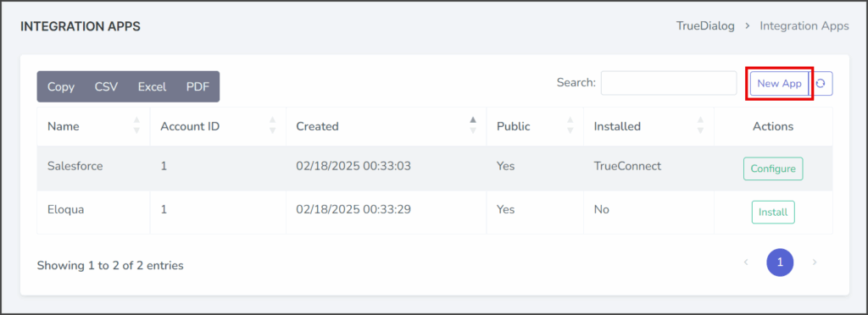Open TrueDialog breadcrumb link

[705, 26]
